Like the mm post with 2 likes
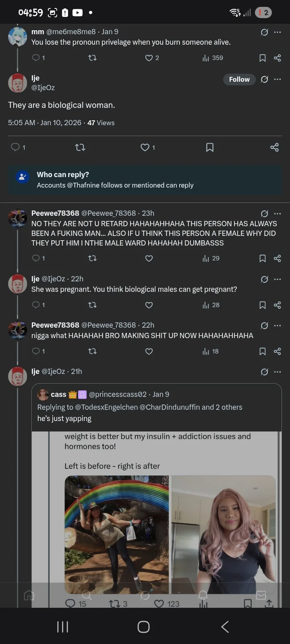Viewport: 290px width, 644px height. 149,58
